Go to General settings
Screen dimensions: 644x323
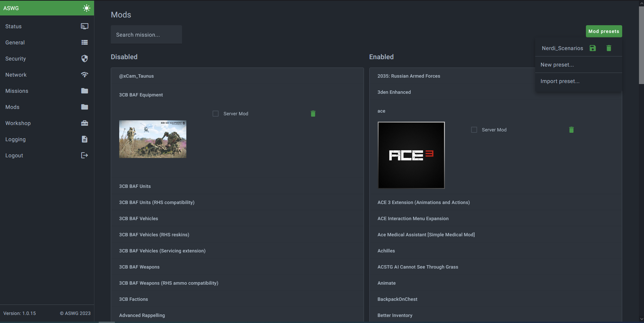click(x=47, y=42)
